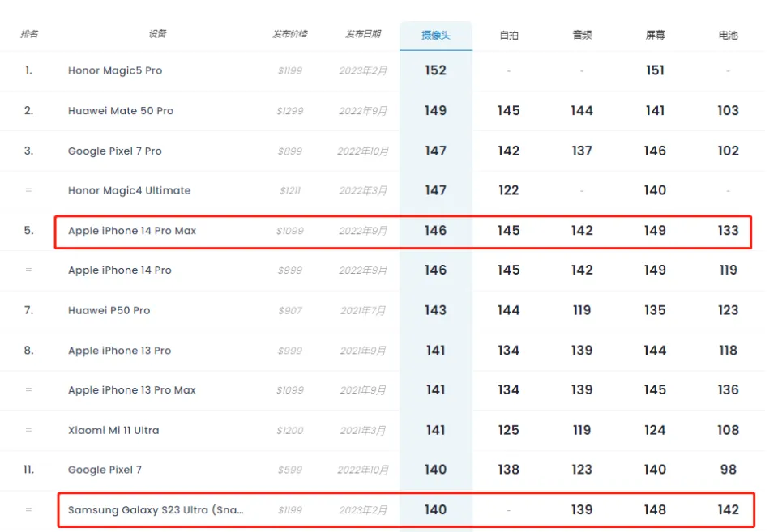The width and height of the screenshot is (778, 532).
Task: Click camera score 152 for Honor Magic5 Pro
Action: pos(435,70)
